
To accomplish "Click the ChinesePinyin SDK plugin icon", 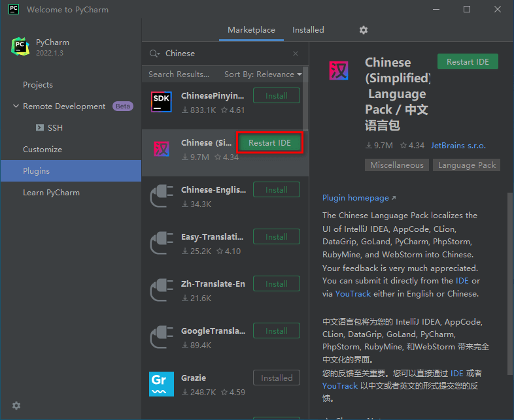I will click(x=162, y=102).
